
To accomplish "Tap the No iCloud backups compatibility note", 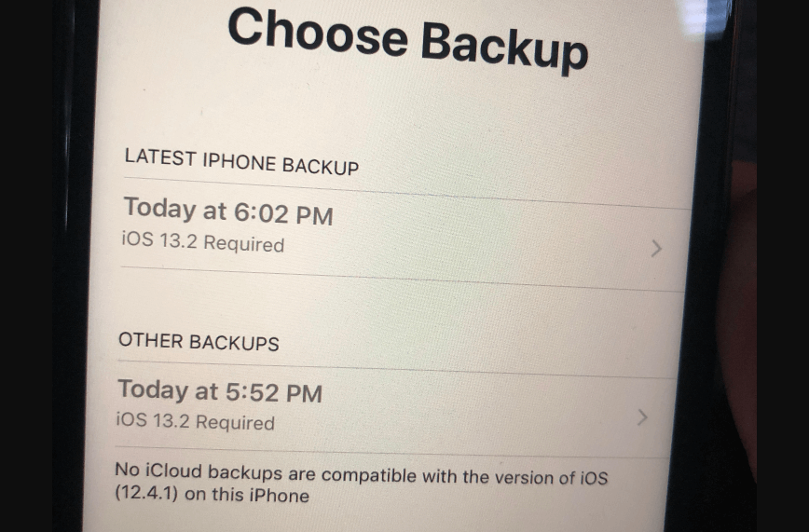I will pyautogui.click(x=362, y=483).
